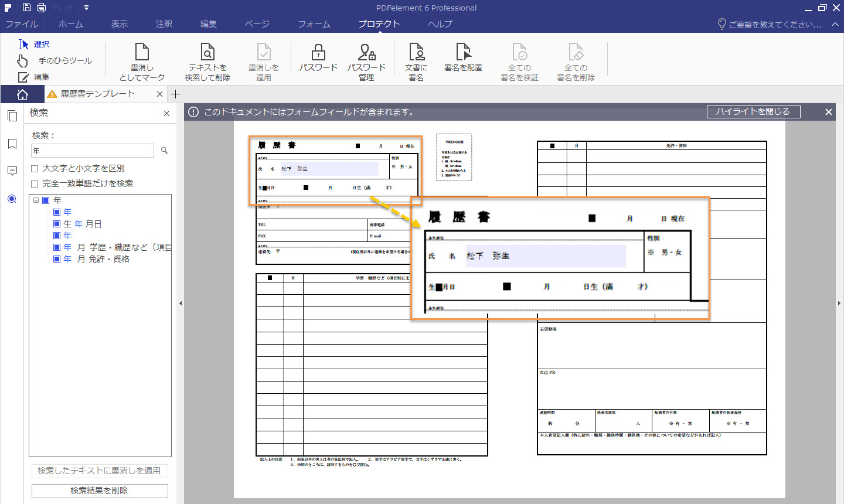The height and width of the screenshot is (504, 844).
Task: Close the 履歴書テンプレート tab
Action: tap(159, 94)
